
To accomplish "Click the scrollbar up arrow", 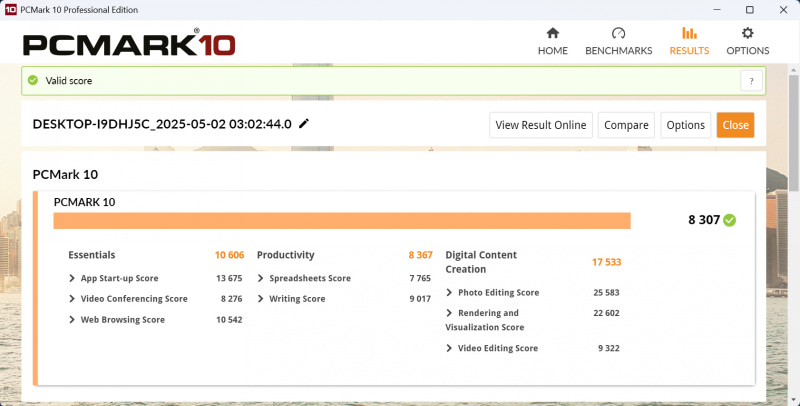I will pyautogui.click(x=793, y=69).
